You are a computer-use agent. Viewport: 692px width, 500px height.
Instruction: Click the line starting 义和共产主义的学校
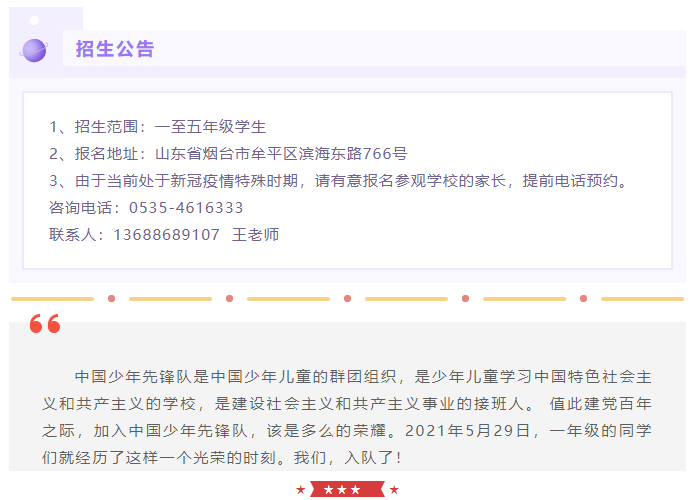pyautogui.click(x=347, y=403)
